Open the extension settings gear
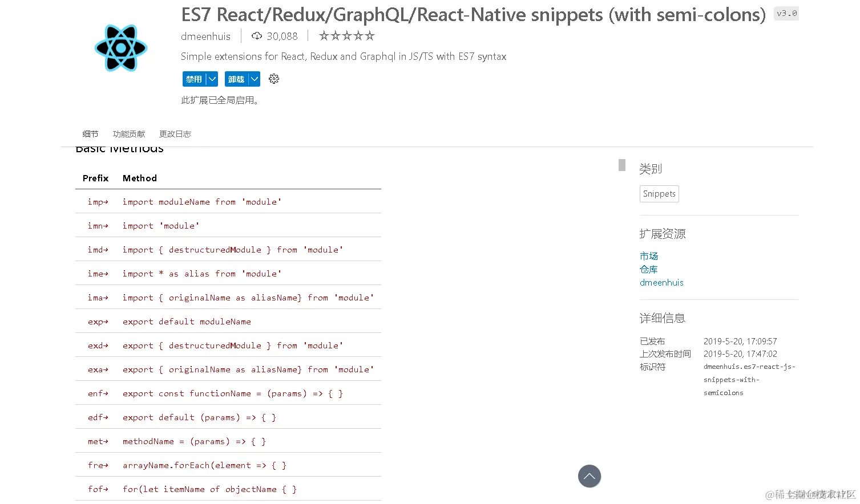The height and width of the screenshot is (504, 860). tap(274, 79)
